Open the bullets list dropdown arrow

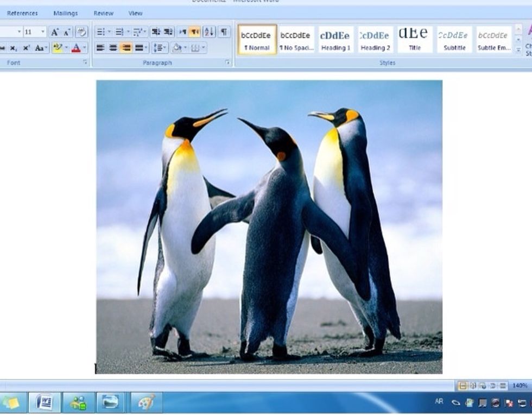110,32
